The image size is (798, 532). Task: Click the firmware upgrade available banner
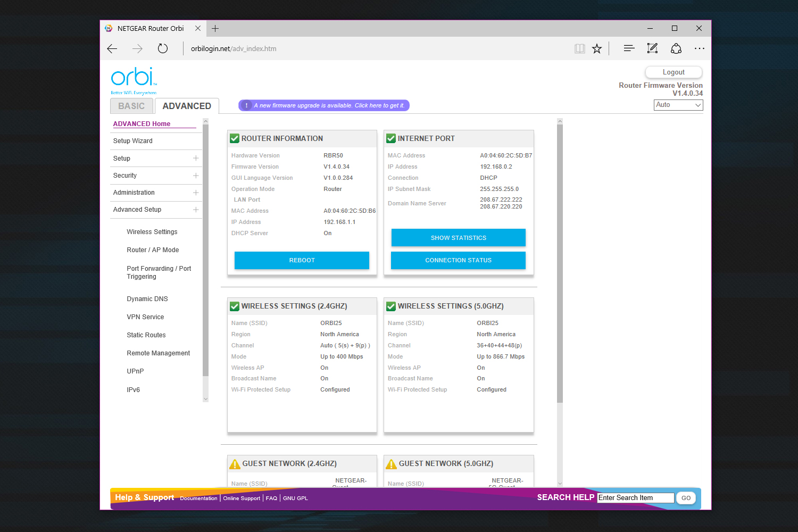coord(324,105)
